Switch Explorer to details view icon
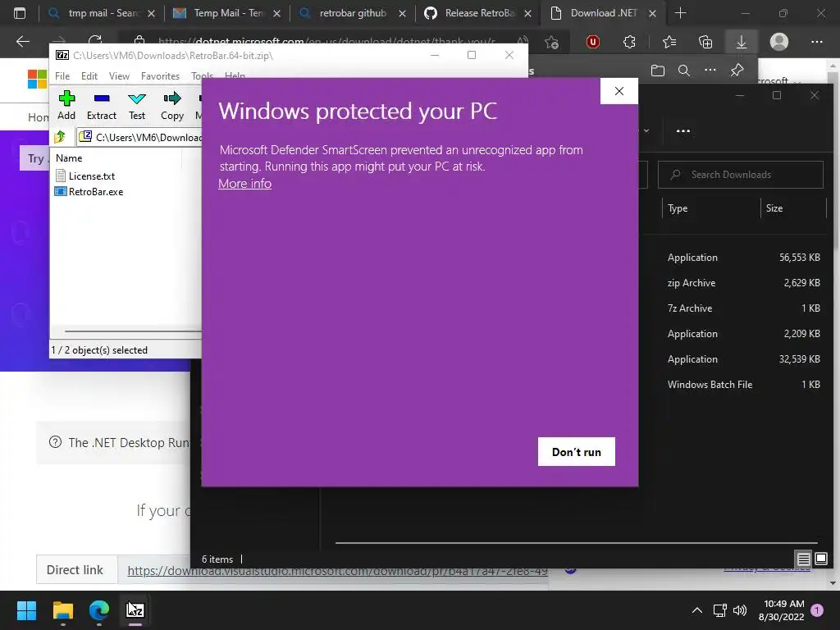The height and width of the screenshot is (630, 840). coord(804,559)
